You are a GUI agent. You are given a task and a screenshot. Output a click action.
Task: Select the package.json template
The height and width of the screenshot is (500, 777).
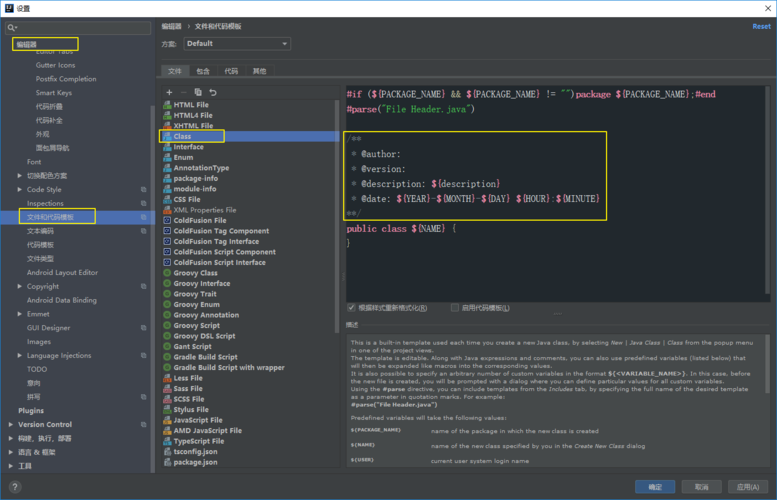click(195, 462)
